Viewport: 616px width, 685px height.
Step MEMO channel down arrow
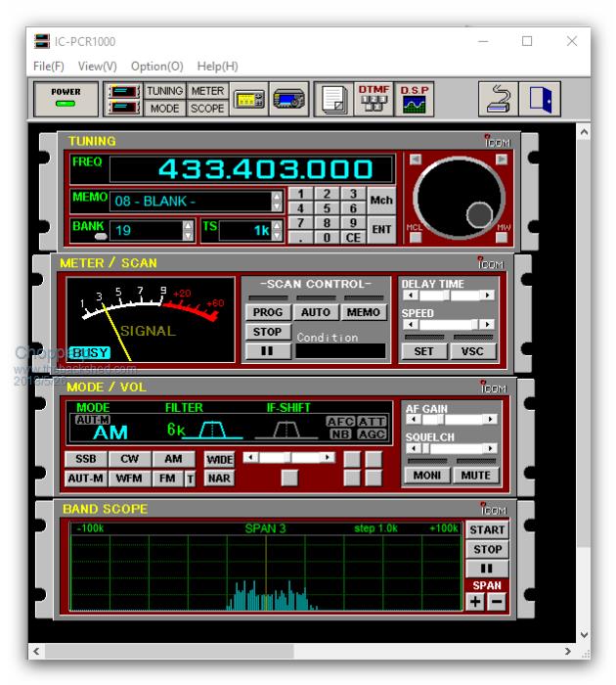click(x=277, y=206)
